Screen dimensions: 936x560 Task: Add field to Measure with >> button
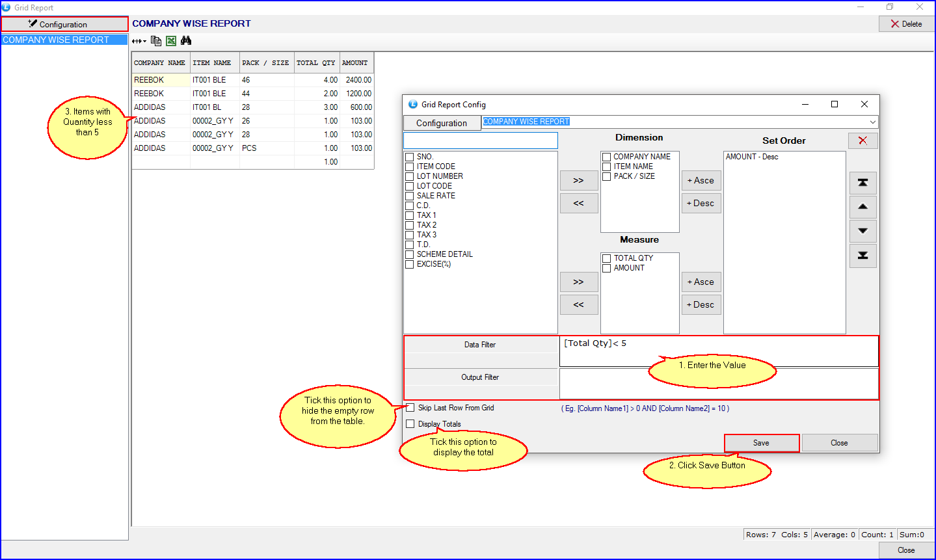578,282
